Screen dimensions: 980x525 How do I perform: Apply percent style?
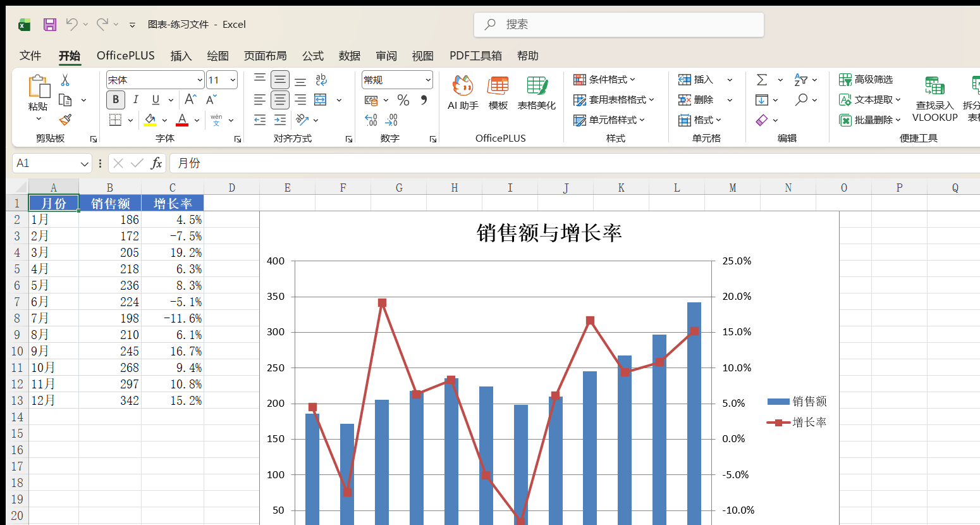403,100
